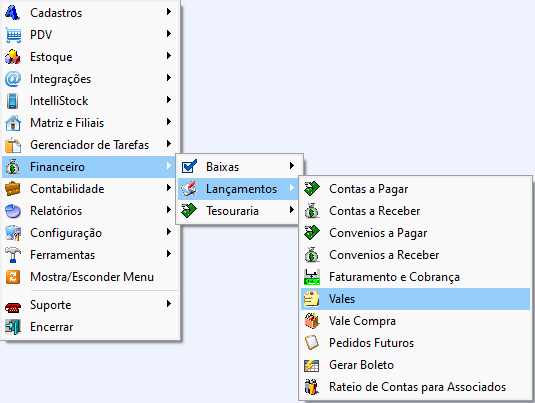The image size is (535, 403).
Task: Expand the Cadastros submenu arrow
Action: (169, 12)
